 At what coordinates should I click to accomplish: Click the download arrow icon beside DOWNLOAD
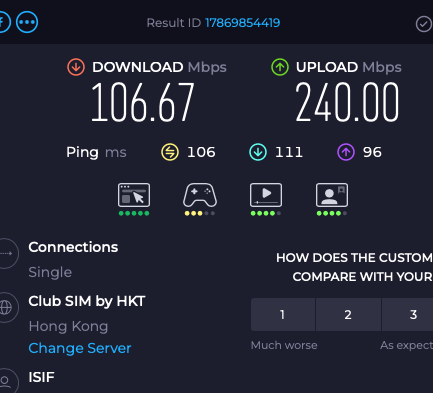pos(76,67)
